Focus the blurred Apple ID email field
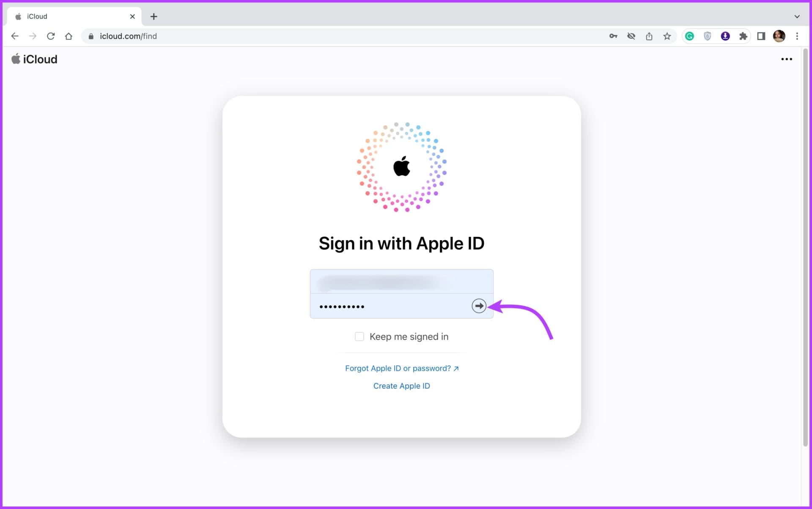The image size is (812, 509). 402,282
